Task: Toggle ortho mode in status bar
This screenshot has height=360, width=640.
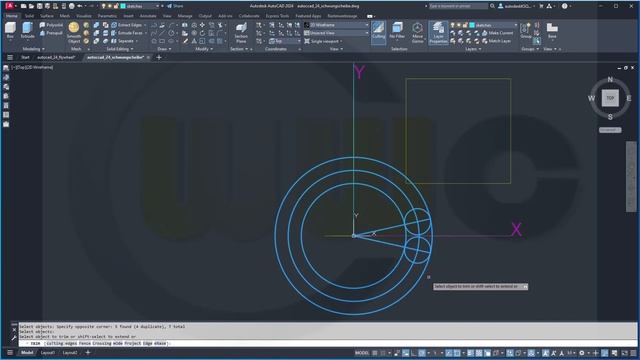Action: (x=413, y=353)
